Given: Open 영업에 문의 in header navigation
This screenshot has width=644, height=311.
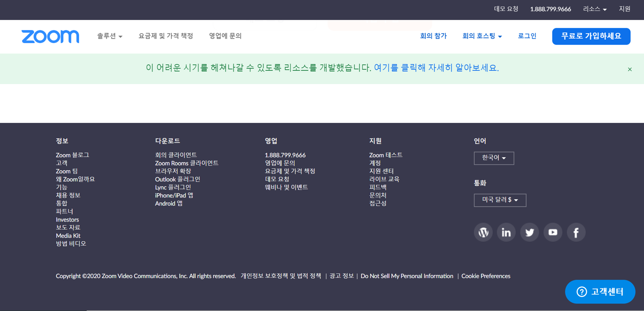Looking at the screenshot, I should tap(225, 36).
